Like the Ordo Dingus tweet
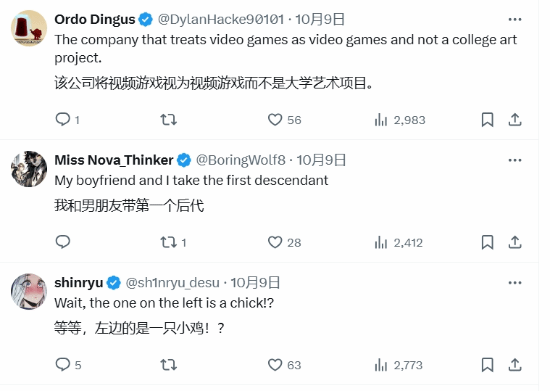Screen dimensions: 550x391 click(275, 120)
